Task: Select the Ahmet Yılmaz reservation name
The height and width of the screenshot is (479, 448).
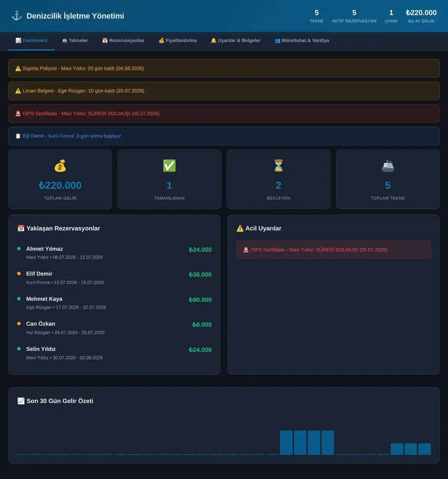Action: 44,249
